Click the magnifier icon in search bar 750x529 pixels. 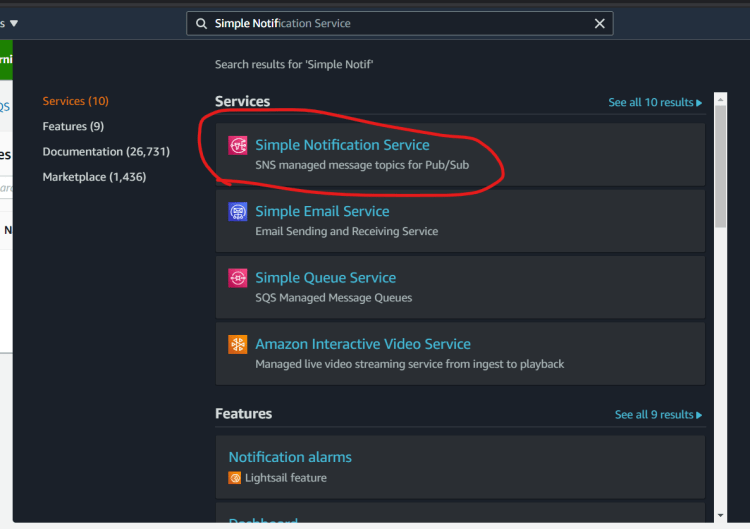click(201, 23)
